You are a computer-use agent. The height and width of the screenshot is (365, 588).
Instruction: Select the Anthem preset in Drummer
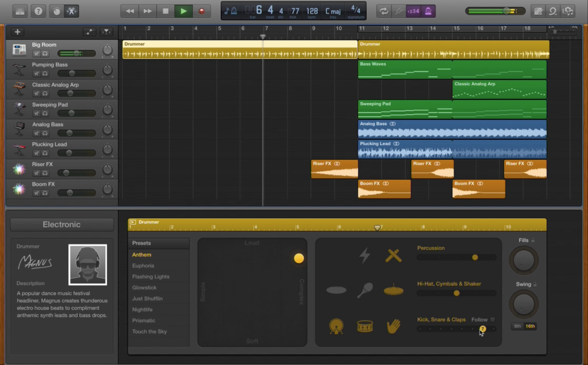click(142, 254)
